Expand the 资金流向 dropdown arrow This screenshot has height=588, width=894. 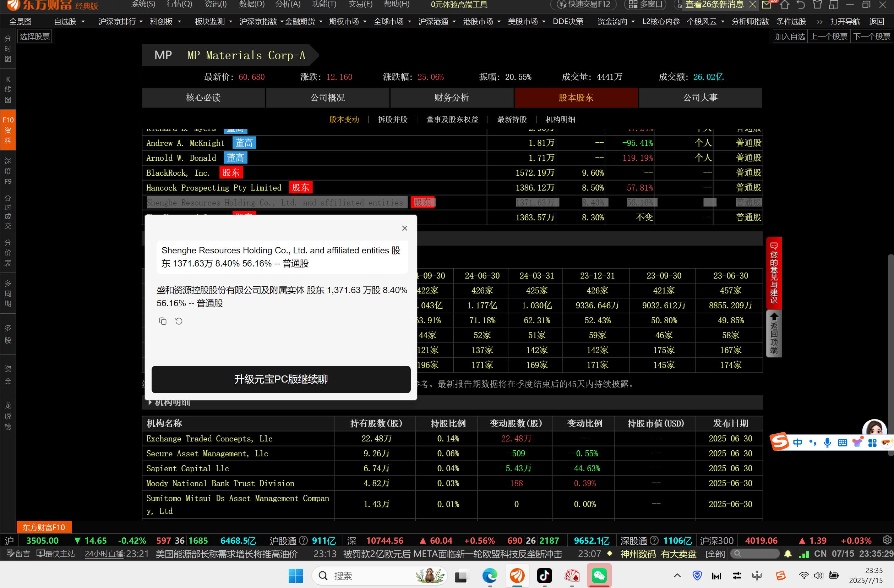coord(633,22)
